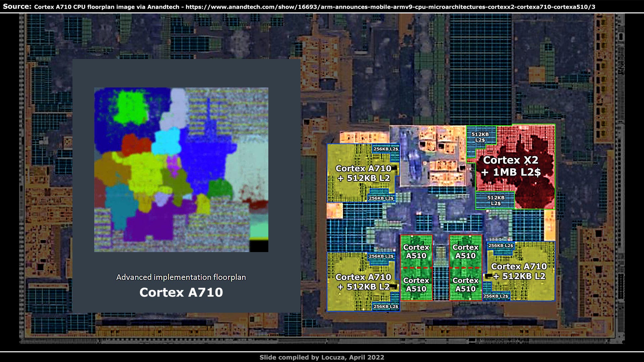Select the upper-left Cortex A510 core

coord(416,251)
